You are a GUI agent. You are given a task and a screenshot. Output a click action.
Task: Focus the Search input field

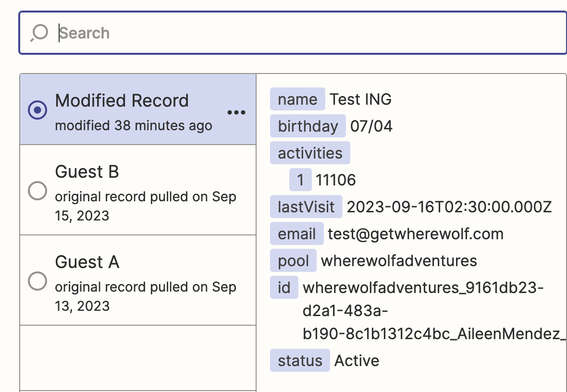point(293,33)
